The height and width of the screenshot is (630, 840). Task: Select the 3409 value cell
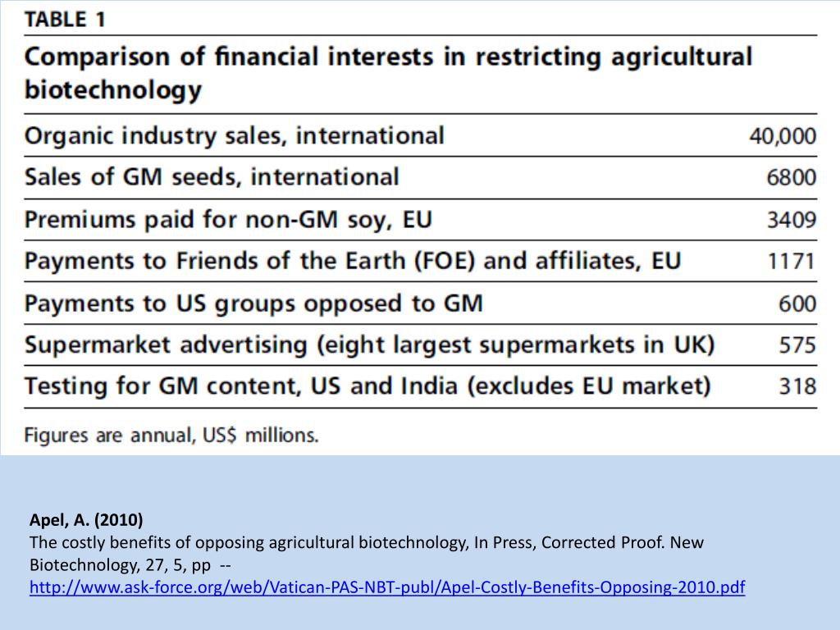(792, 220)
